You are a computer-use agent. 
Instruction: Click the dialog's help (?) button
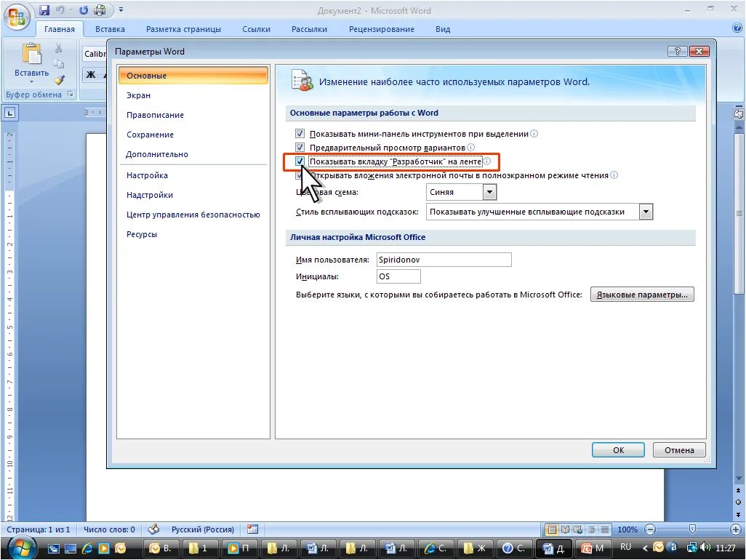point(678,51)
